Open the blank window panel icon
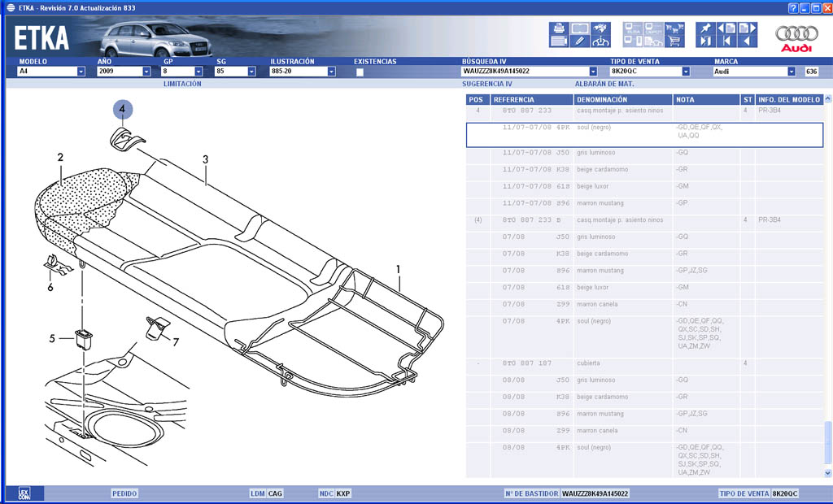This screenshot has width=833, height=504. click(x=580, y=28)
